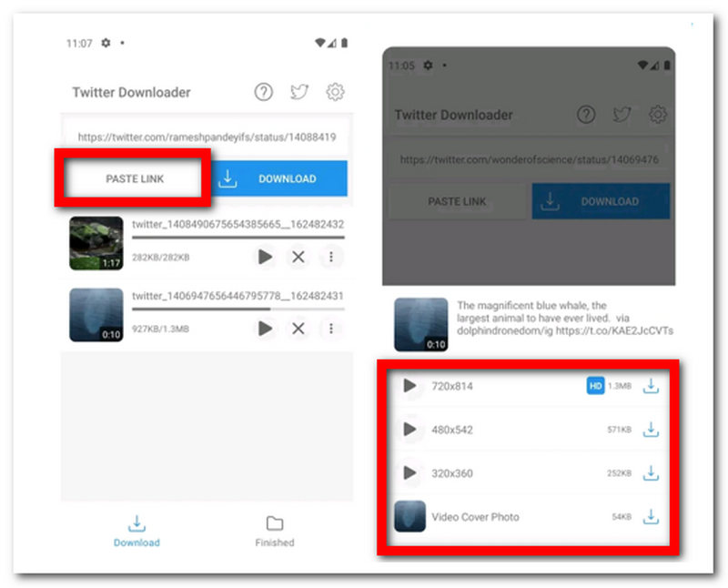Viewport: 728px width, 588px height.
Task: Click the blue whale 0:10 preview thumbnail
Action: coord(421,325)
